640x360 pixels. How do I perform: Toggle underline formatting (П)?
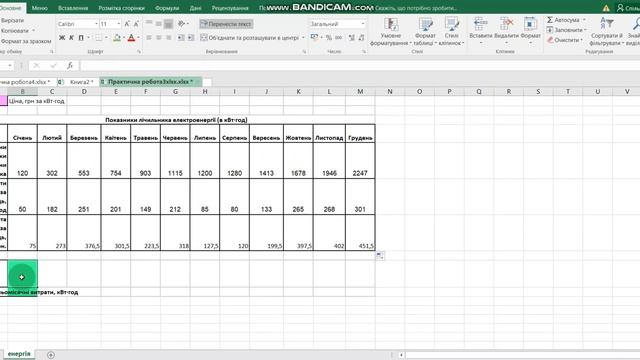81,38
